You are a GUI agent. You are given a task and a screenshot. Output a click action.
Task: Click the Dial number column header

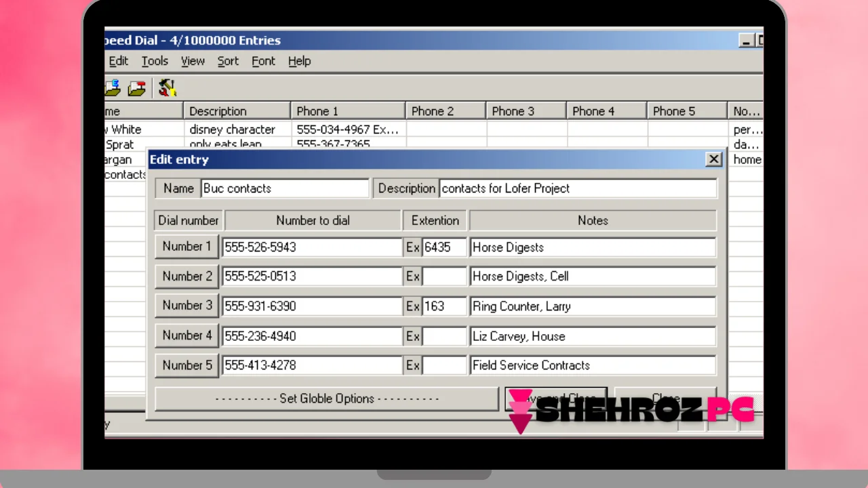189,220
